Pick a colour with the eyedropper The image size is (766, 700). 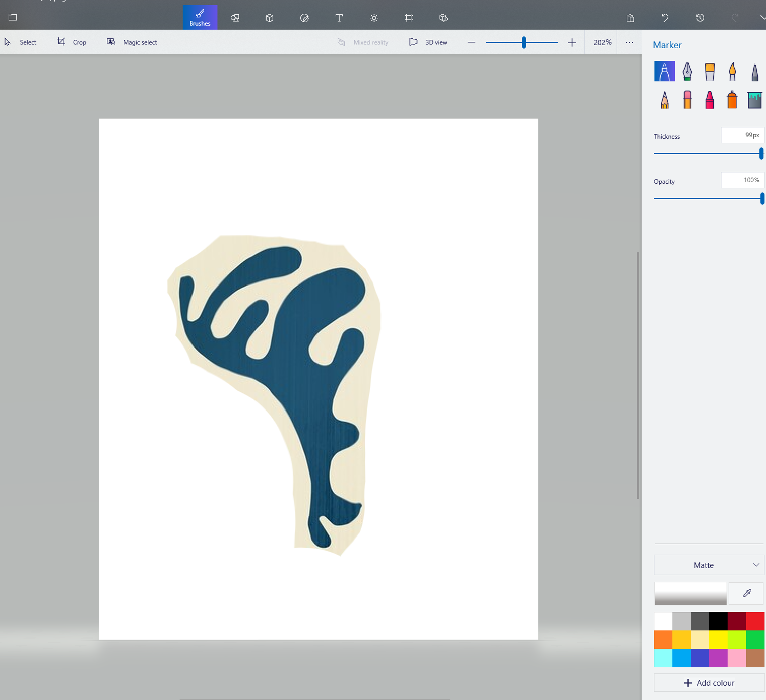(x=747, y=593)
